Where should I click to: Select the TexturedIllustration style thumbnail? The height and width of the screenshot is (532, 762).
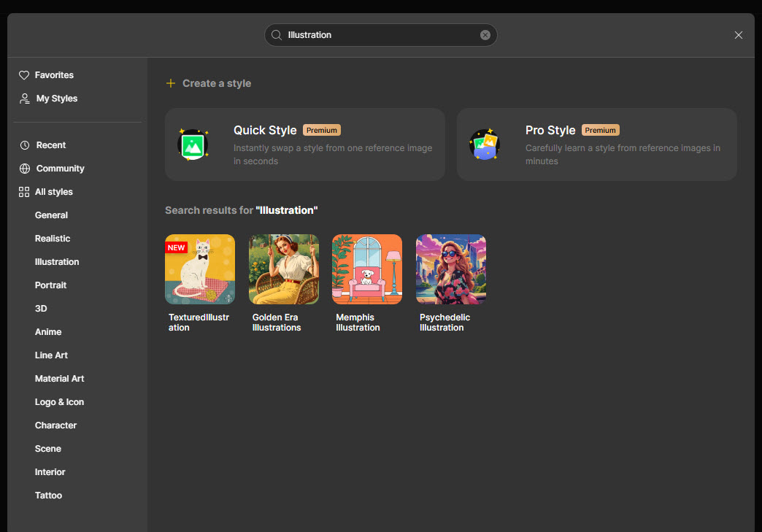point(200,269)
